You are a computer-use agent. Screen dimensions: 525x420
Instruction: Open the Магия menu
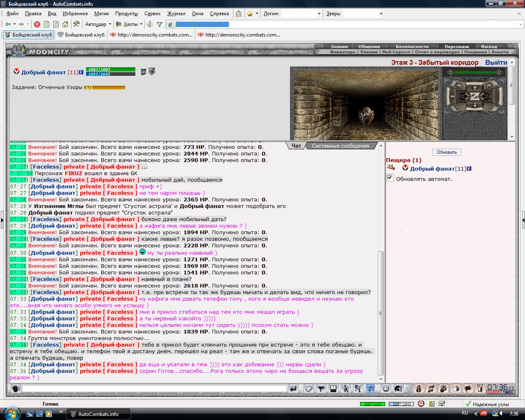pos(101,14)
